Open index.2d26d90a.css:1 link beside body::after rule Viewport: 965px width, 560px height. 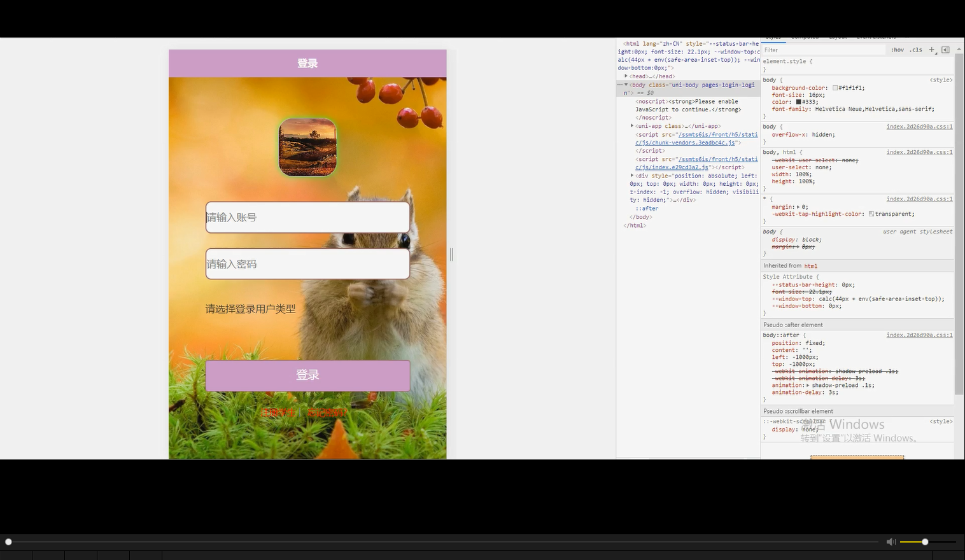919,335
